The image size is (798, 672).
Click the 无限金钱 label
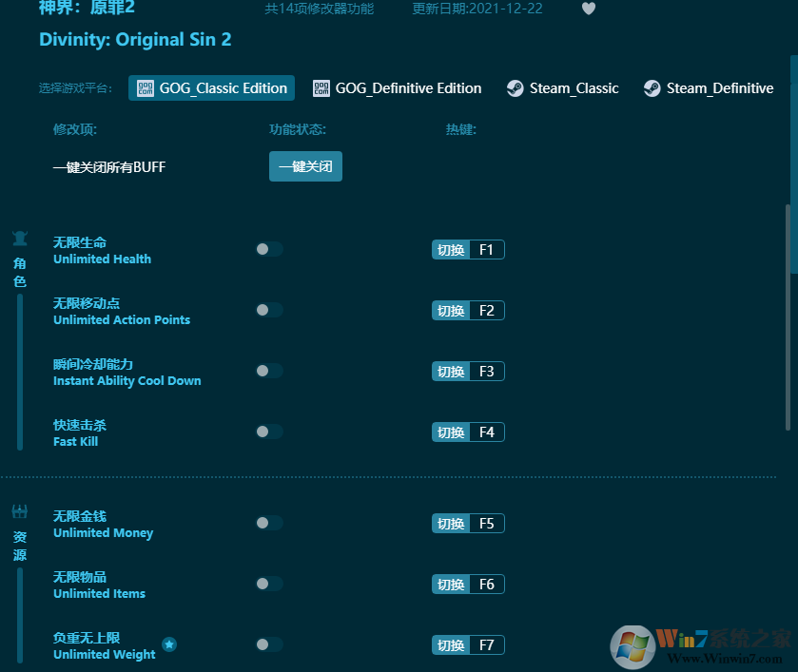click(80, 516)
